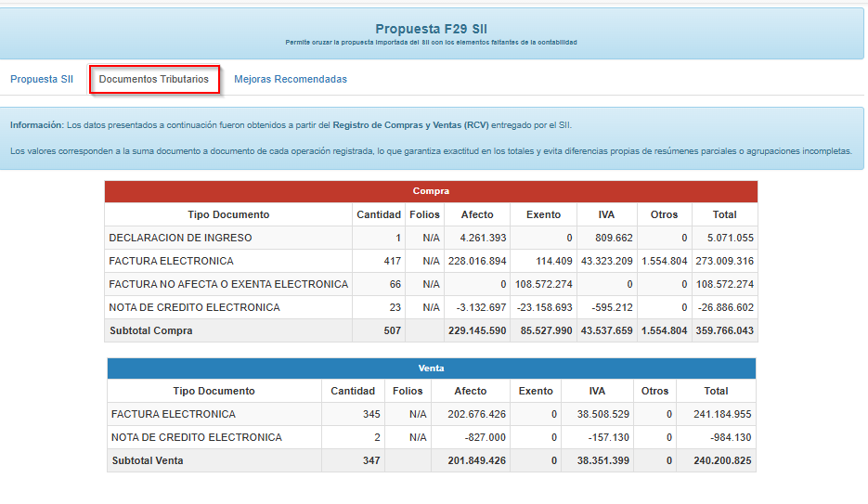The height and width of the screenshot is (504, 868).
Task: Select NOTA DE CREDITO ELECTRONICA in Venta table
Action: (x=197, y=437)
